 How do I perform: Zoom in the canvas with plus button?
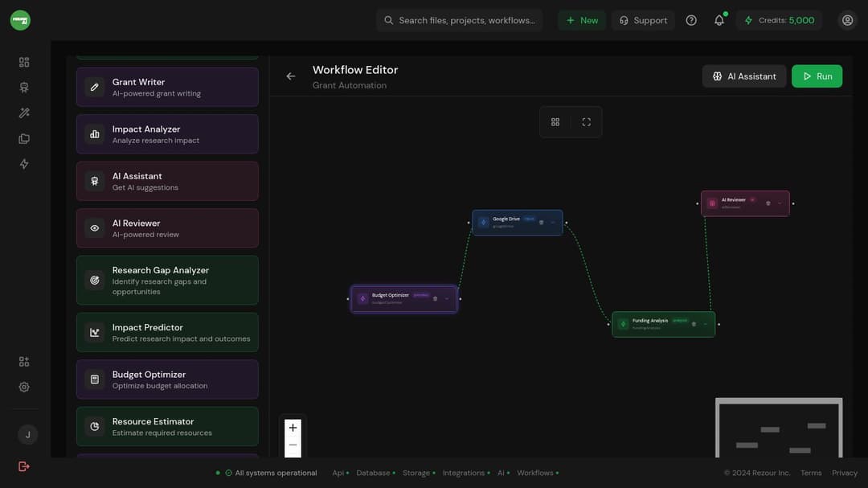pos(293,428)
